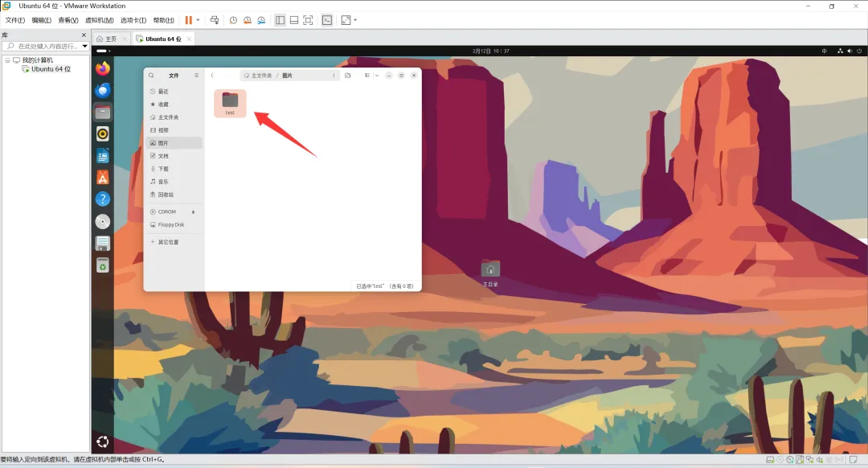
Task: Take a snapshot using the clock icon
Action: [234, 20]
